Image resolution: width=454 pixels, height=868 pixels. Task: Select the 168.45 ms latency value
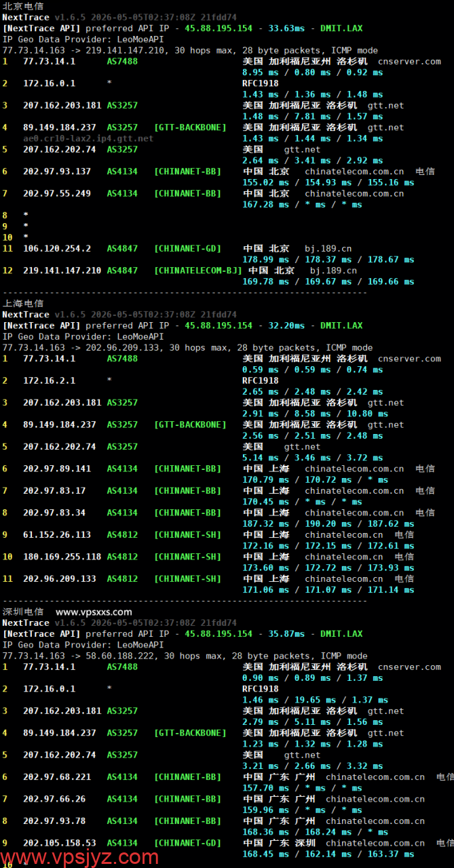265,854
